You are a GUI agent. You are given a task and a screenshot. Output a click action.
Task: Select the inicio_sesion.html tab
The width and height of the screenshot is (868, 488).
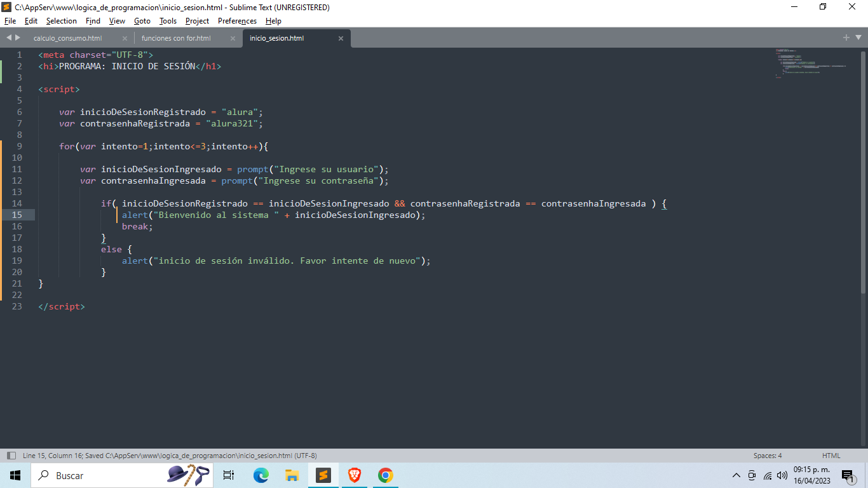276,38
